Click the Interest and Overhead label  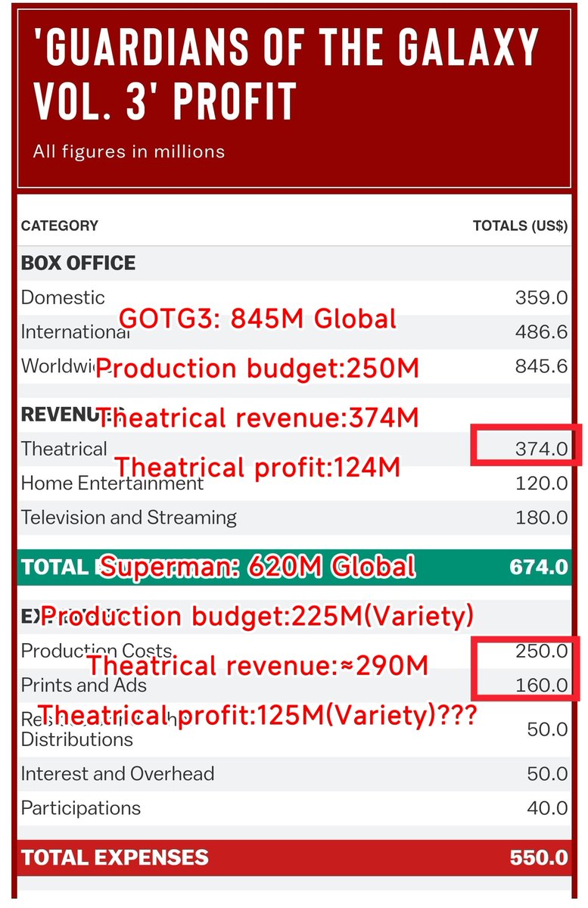(117, 774)
